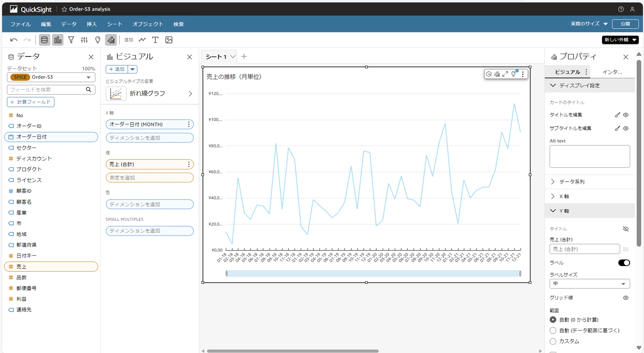Viewport: 644px width, 353px height.
Task: Hide the Y axis grid lines eye icon
Action: (x=626, y=298)
